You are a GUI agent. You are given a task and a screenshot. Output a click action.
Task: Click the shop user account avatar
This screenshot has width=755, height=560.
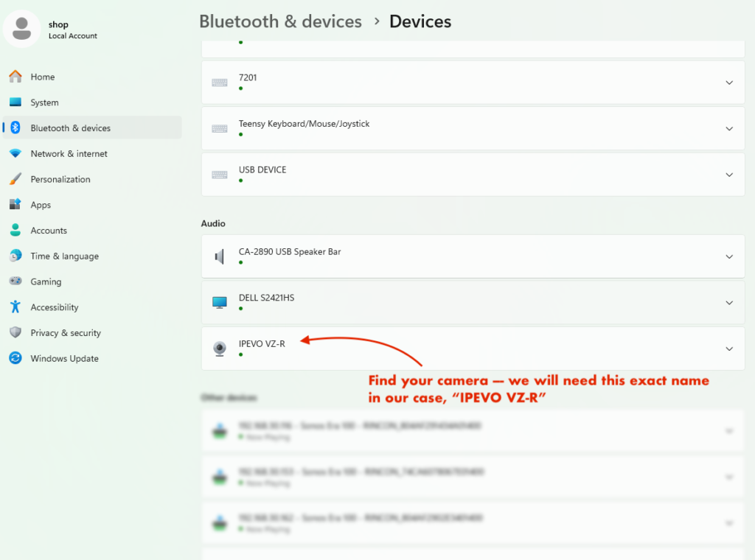coord(22,29)
